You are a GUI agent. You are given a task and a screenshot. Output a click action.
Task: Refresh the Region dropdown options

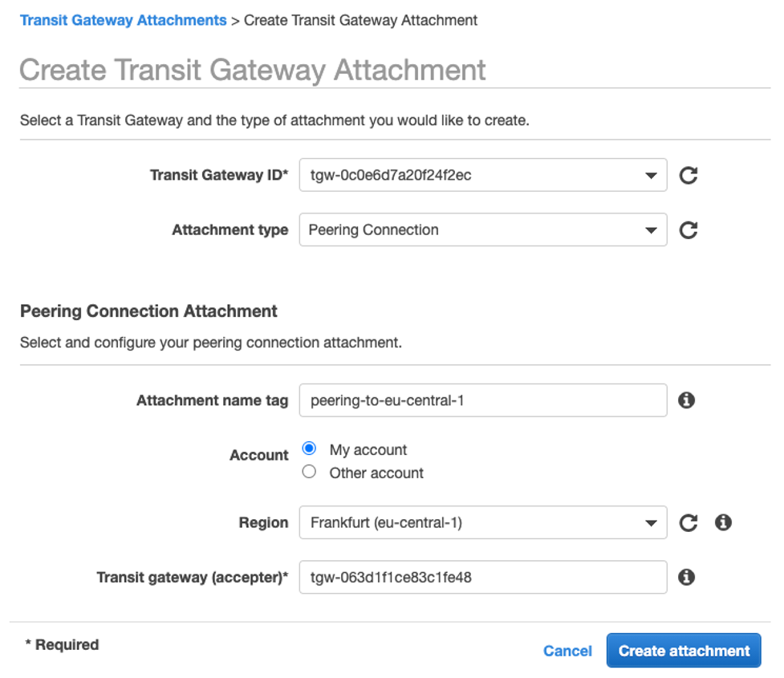point(688,523)
